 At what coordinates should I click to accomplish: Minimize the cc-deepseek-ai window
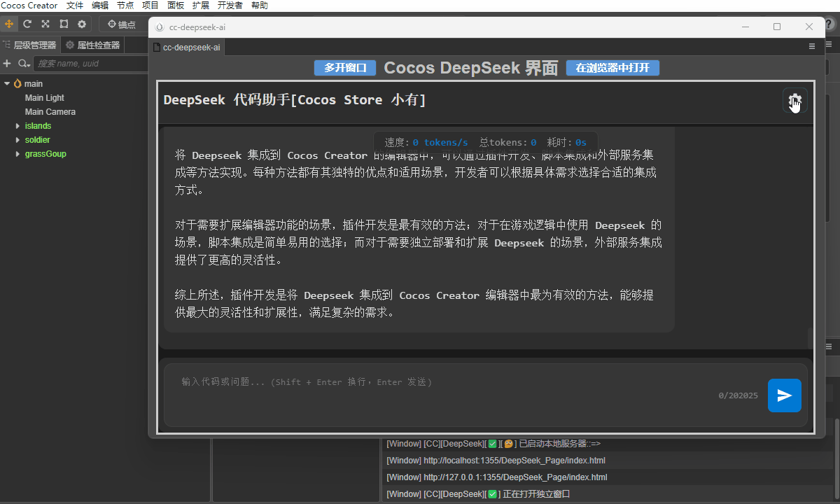point(745,27)
